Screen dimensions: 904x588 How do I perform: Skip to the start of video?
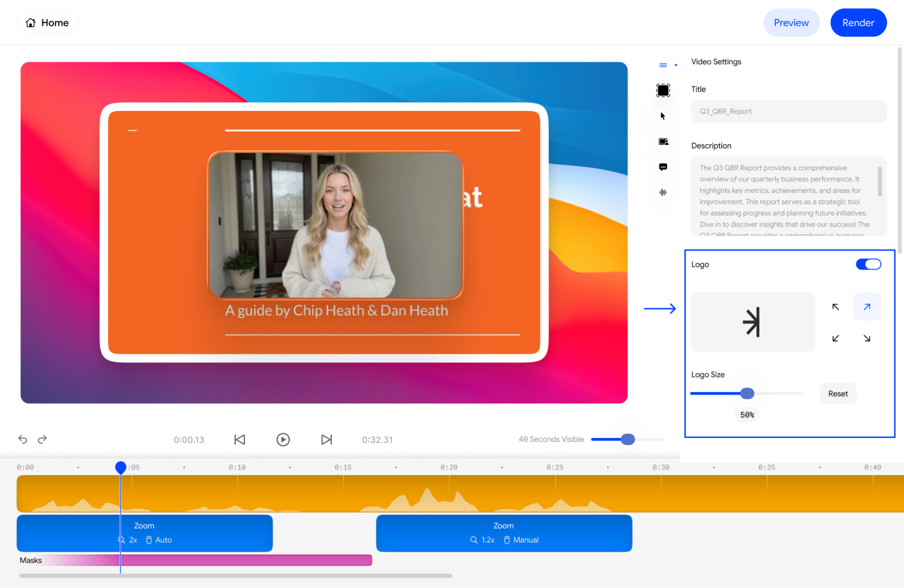point(240,440)
